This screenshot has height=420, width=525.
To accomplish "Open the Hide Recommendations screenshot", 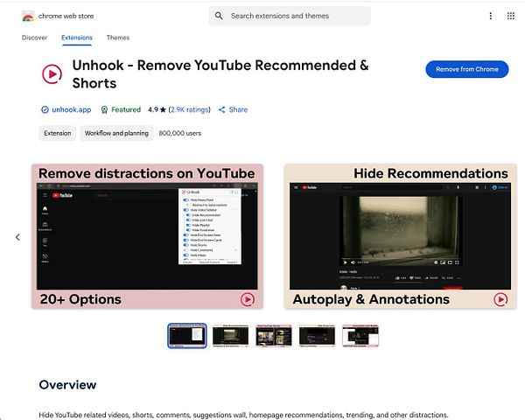I will coord(401,236).
